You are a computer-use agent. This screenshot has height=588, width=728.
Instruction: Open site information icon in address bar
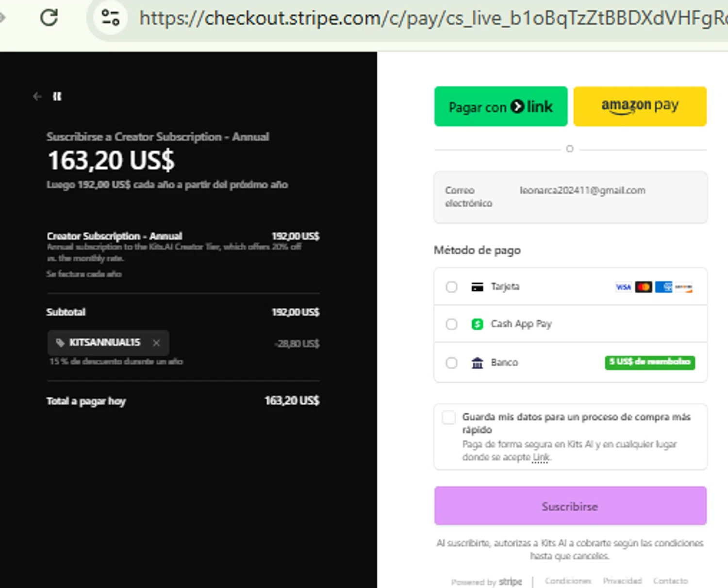(x=110, y=18)
